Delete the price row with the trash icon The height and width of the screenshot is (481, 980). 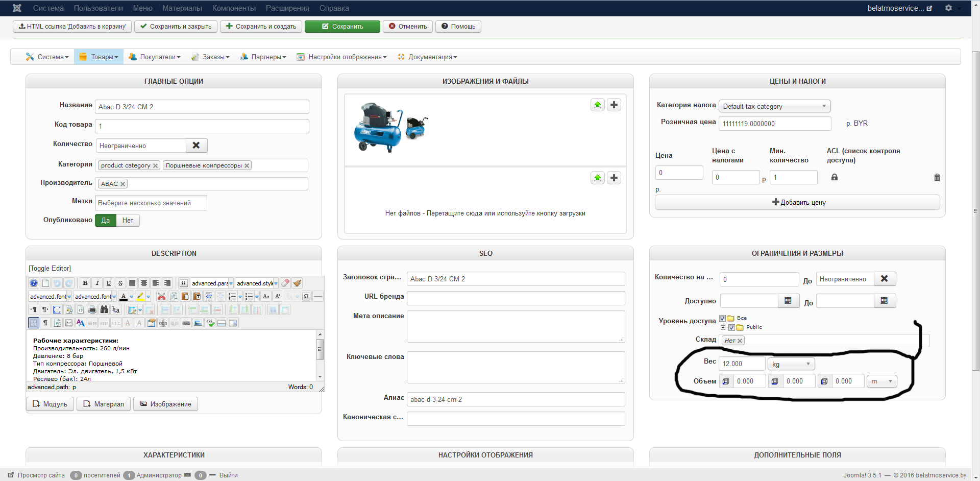point(937,178)
